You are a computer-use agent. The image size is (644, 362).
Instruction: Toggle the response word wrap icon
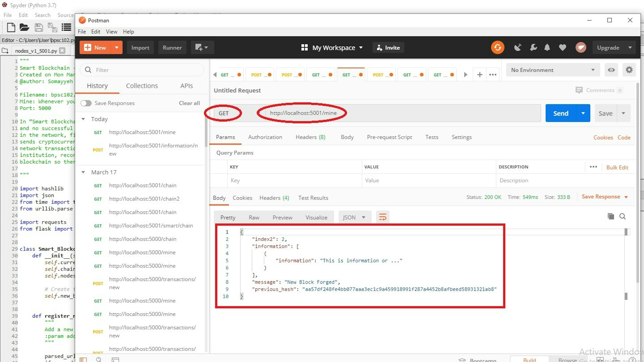click(x=383, y=217)
